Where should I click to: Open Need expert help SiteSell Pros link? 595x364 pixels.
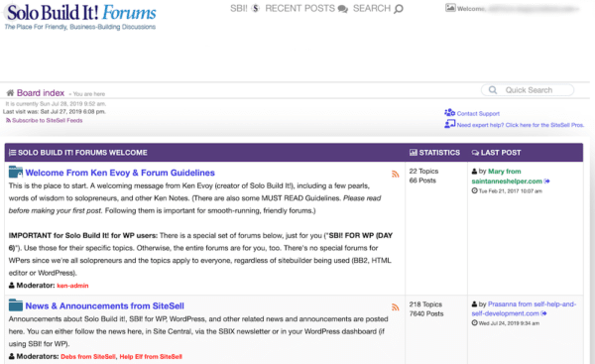coord(521,125)
